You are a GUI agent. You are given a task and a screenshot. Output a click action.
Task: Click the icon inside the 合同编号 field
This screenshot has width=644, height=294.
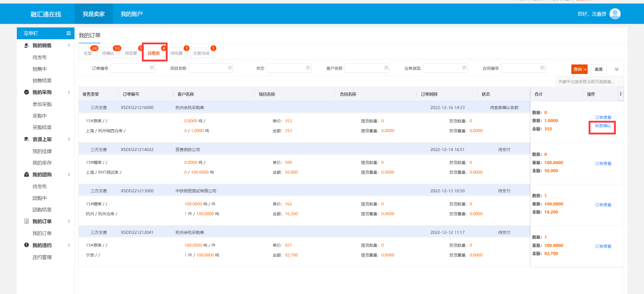click(542, 68)
